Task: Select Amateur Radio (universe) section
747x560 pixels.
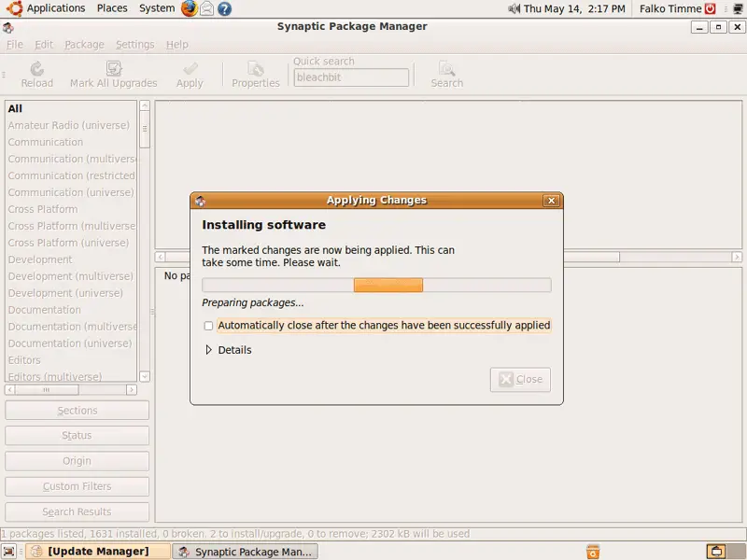Action: click(x=71, y=125)
